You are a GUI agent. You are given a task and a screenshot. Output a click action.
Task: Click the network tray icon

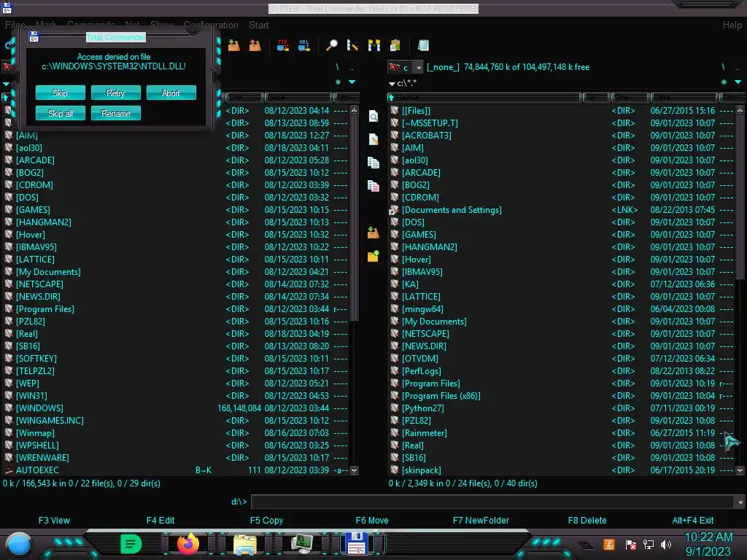tap(649, 544)
